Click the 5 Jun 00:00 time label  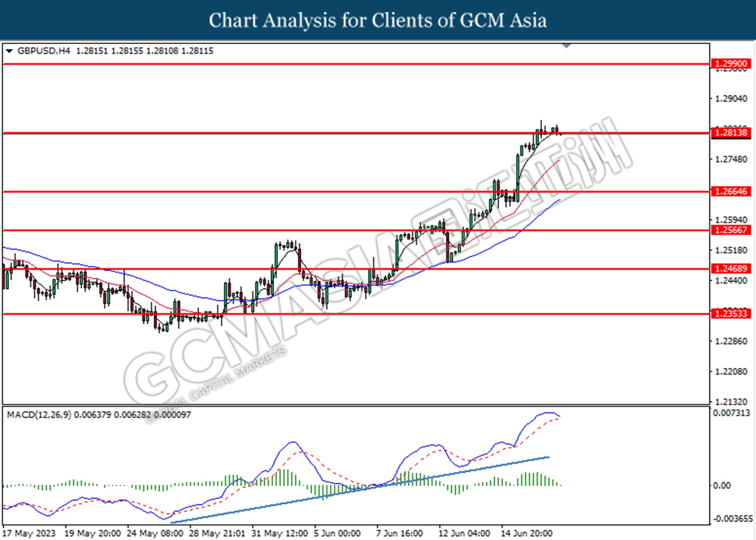337,533
